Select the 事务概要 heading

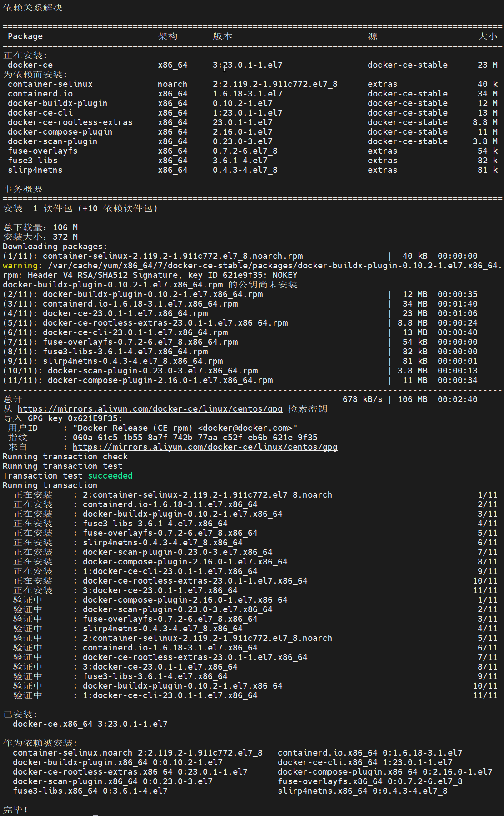[23, 189]
